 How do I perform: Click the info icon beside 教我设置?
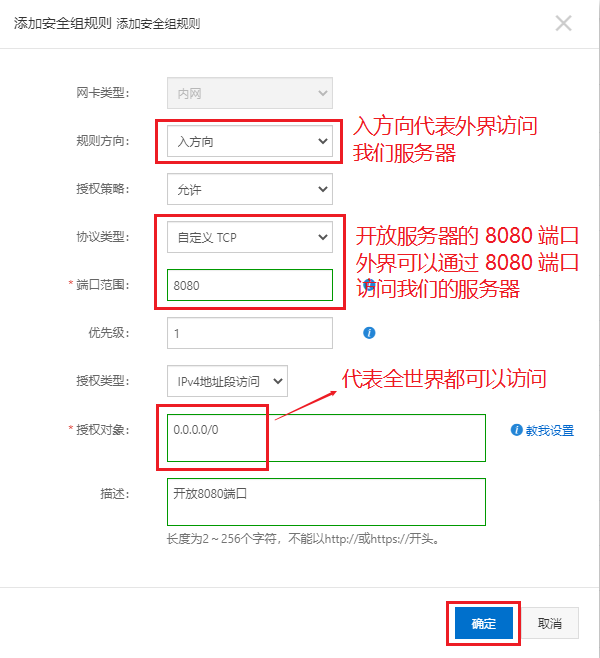(x=516, y=430)
